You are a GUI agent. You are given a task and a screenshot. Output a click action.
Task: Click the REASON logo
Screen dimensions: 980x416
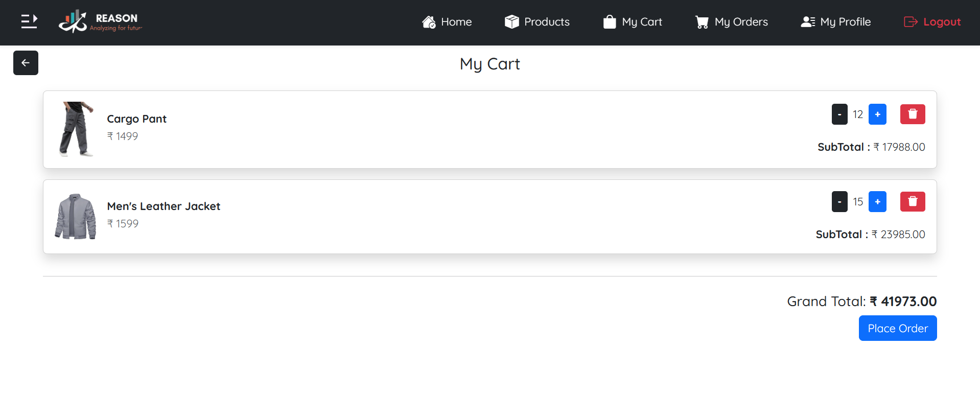tap(100, 21)
